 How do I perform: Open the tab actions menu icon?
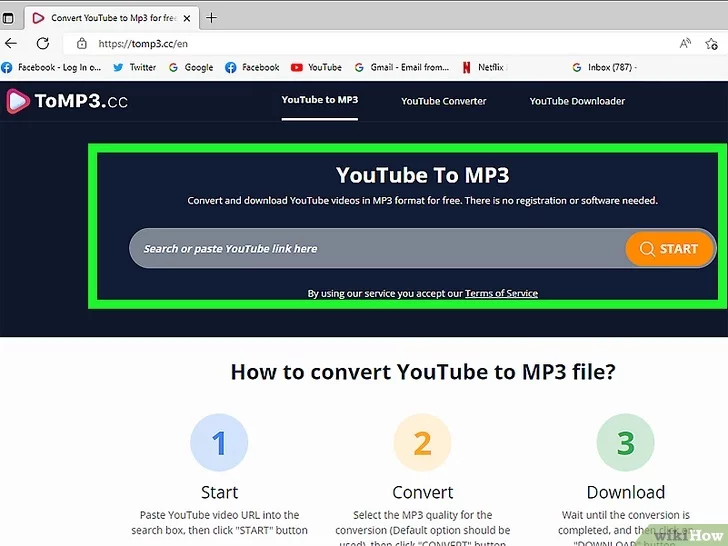pyautogui.click(x=8, y=18)
